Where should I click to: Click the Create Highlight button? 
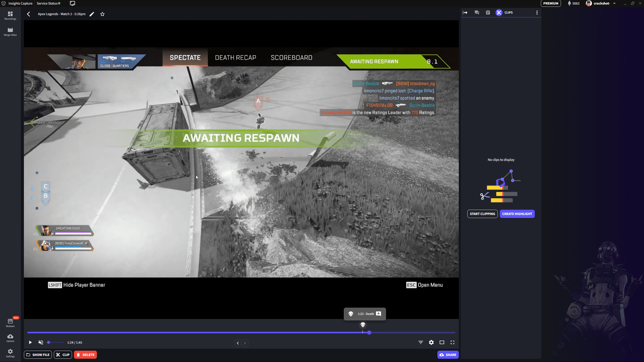pyautogui.click(x=517, y=214)
